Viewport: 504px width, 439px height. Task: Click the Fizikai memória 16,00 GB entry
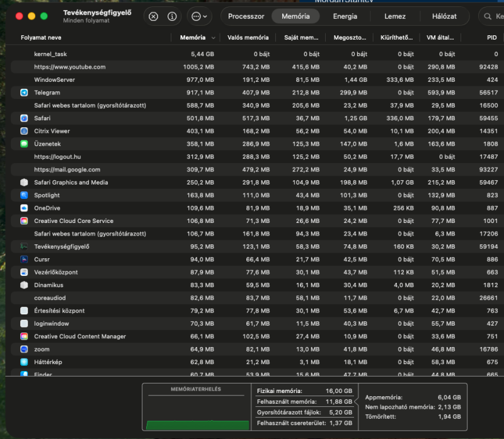pyautogui.click(x=304, y=391)
